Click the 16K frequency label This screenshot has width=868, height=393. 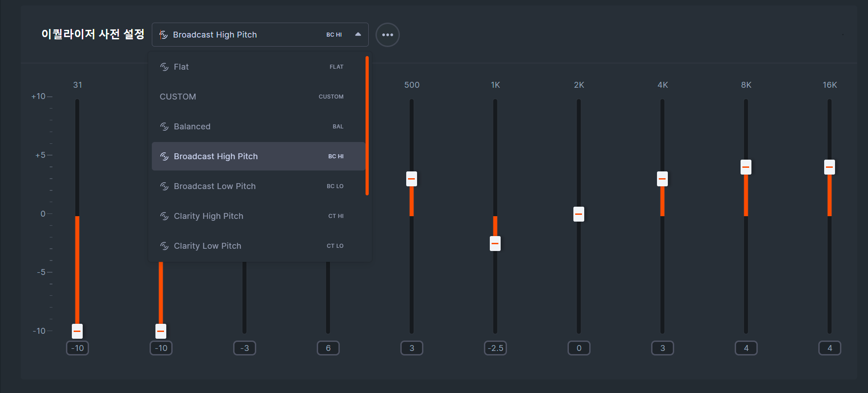click(830, 85)
